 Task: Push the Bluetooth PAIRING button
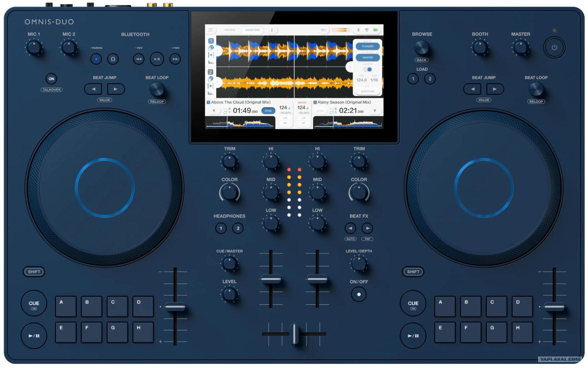click(96, 59)
